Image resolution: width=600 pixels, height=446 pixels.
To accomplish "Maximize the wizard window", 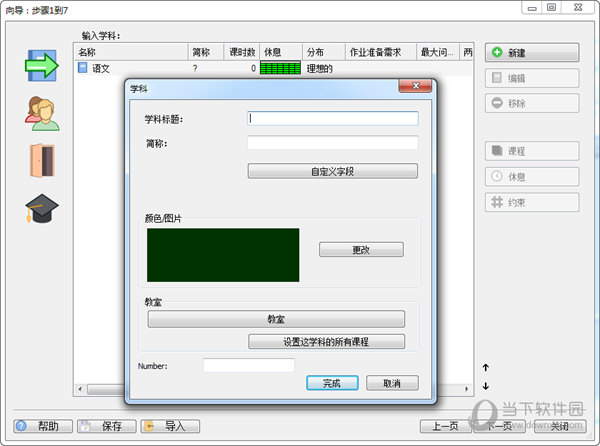I will click(551, 8).
